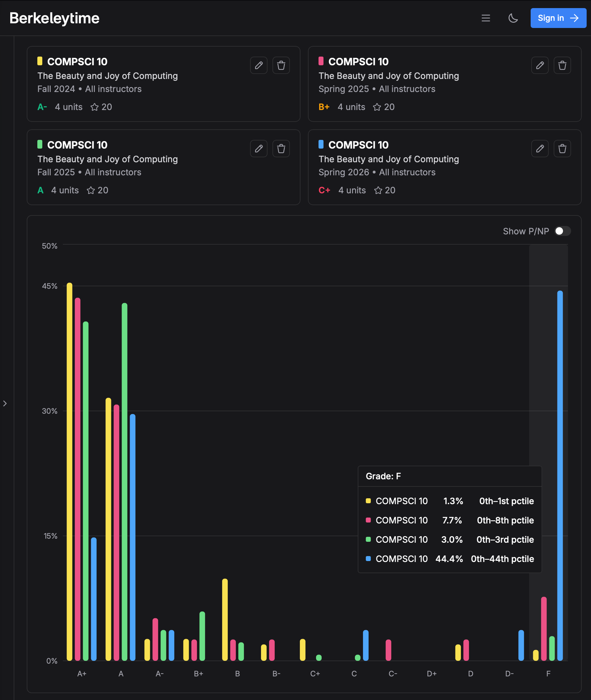Click the C+ average grade label
The height and width of the screenshot is (700, 591).
click(x=324, y=191)
